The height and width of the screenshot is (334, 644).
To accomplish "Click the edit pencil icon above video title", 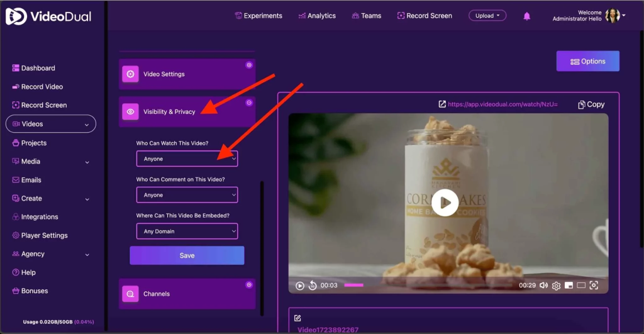I will [297, 318].
